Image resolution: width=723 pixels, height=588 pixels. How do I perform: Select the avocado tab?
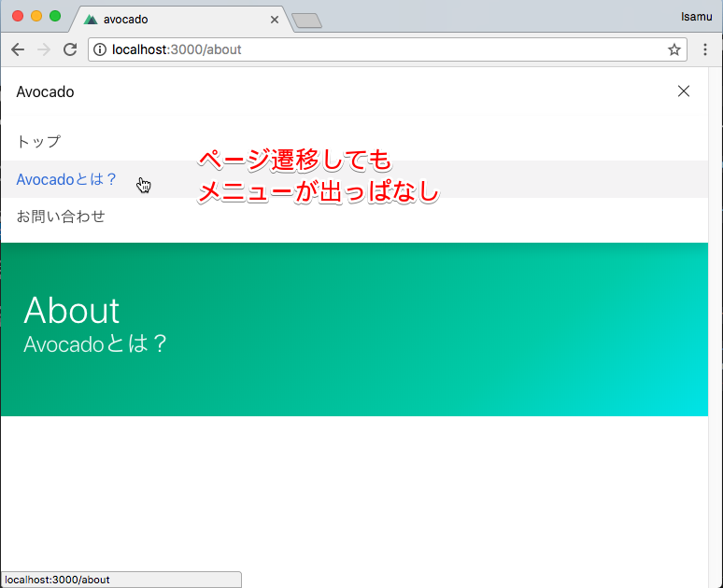point(180,20)
